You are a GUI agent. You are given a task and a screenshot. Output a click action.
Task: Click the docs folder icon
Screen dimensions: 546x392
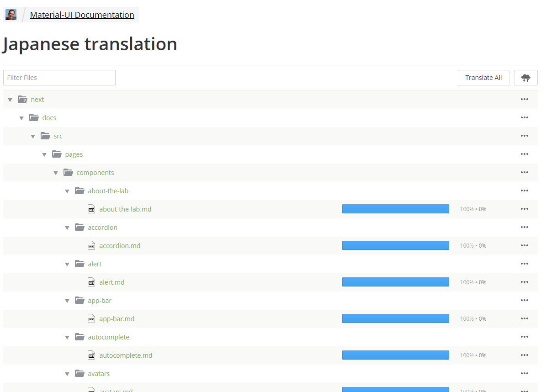pos(34,118)
